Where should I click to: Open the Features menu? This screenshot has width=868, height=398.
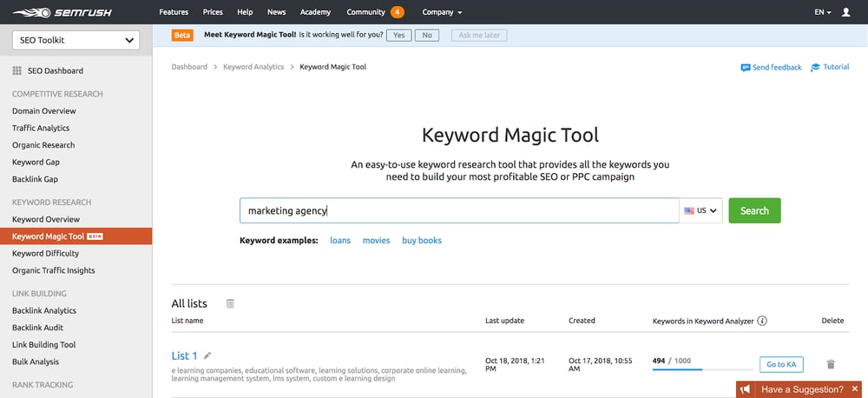coord(174,12)
